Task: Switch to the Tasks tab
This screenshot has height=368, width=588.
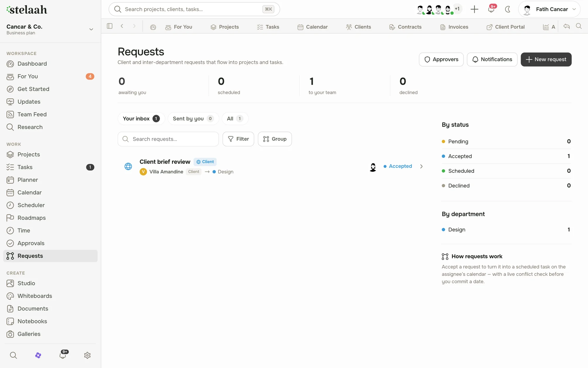Action: tap(268, 27)
